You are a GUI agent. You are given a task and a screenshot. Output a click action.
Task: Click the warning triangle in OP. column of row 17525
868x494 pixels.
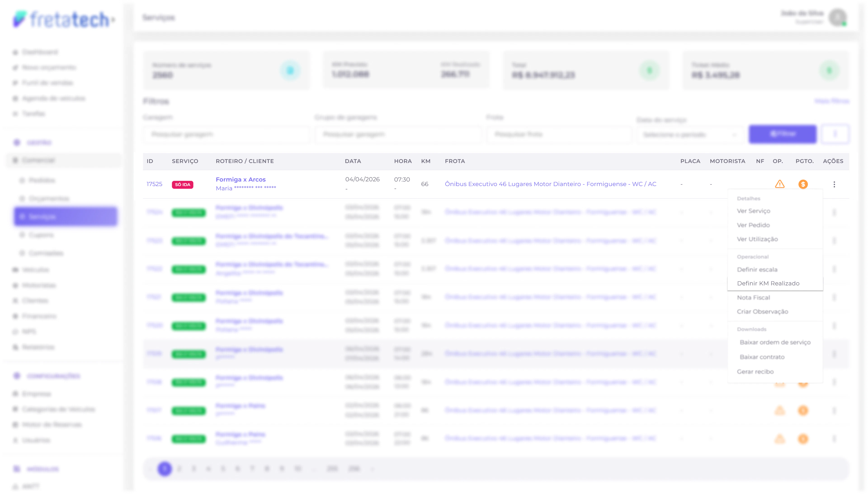(x=779, y=184)
